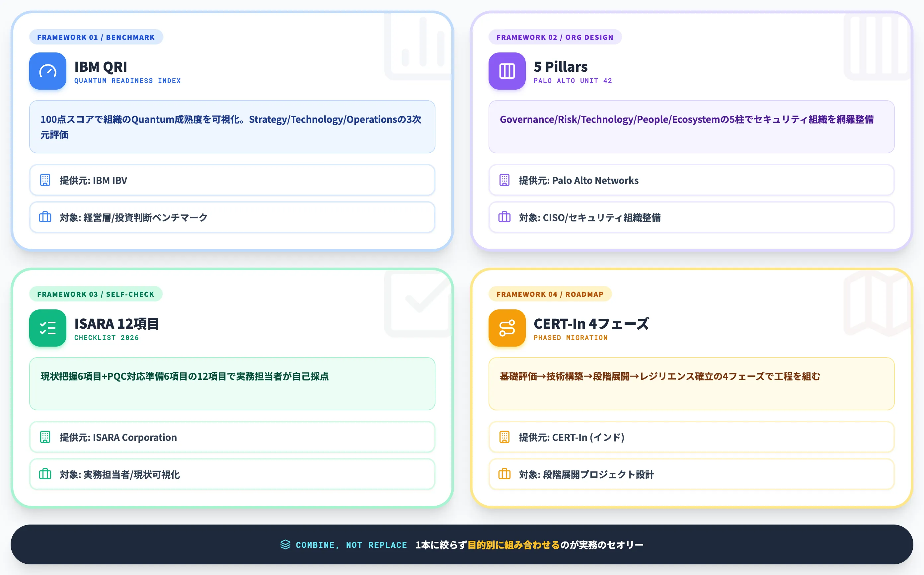The image size is (924, 575).
Task: Click the green checklist icon for ISARA
Action: pos(48,328)
